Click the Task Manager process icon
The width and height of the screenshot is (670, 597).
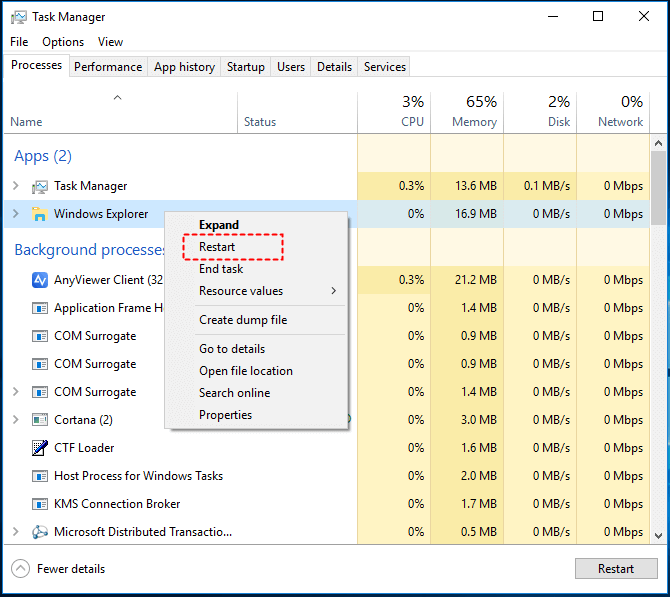(x=40, y=186)
